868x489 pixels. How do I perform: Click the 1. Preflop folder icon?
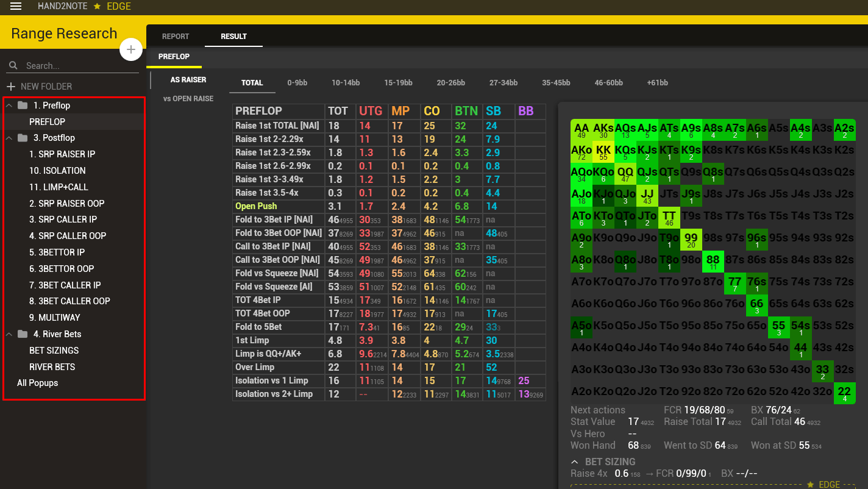click(x=23, y=105)
